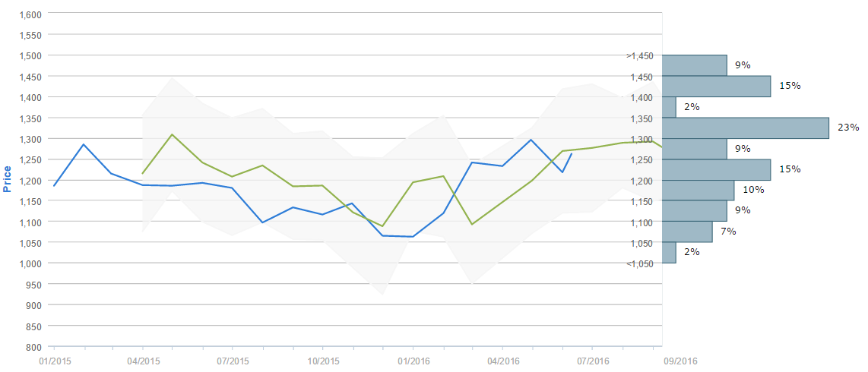Click the 09/2016 end date label
Screen dimensions: 868x372
[x=680, y=361]
